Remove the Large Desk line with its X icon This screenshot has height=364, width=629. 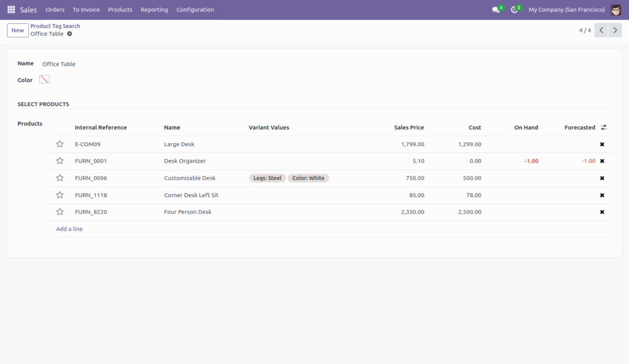coord(602,144)
